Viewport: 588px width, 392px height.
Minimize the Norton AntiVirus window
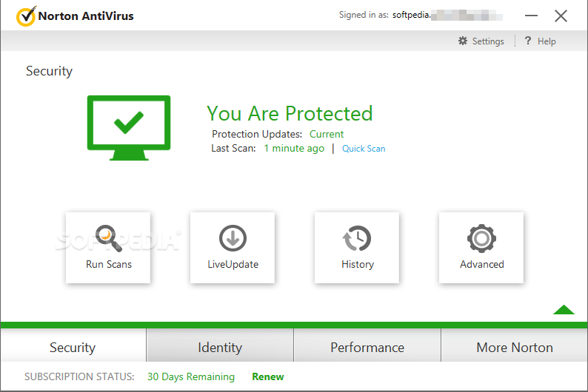531,16
